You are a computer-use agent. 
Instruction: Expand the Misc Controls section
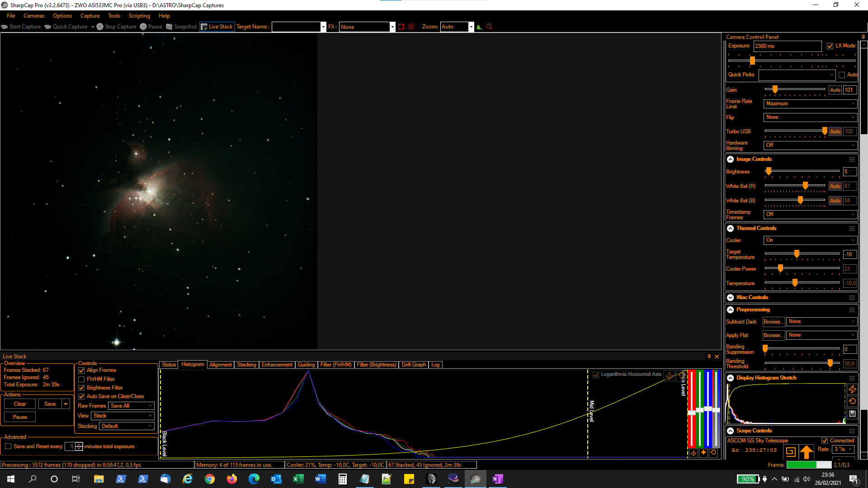730,297
